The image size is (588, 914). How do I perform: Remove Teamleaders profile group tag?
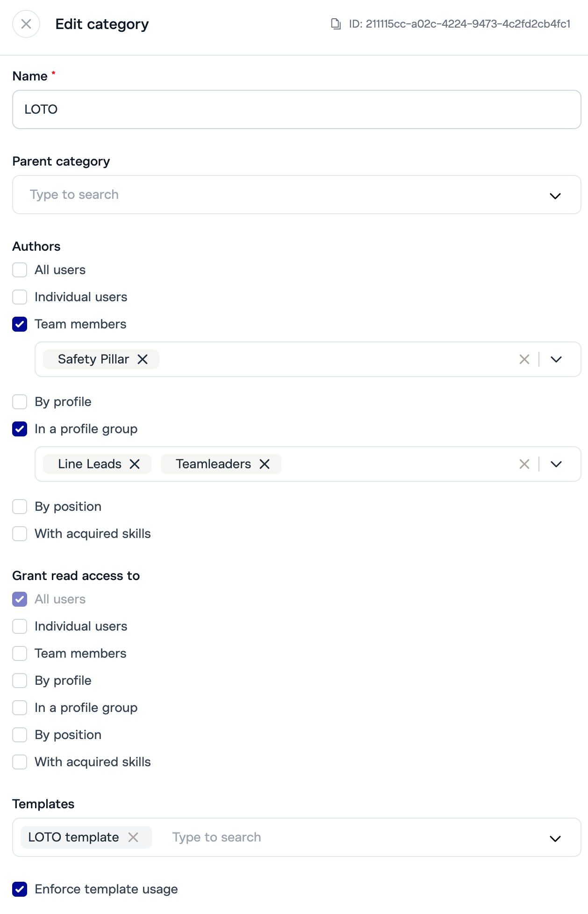pos(265,464)
